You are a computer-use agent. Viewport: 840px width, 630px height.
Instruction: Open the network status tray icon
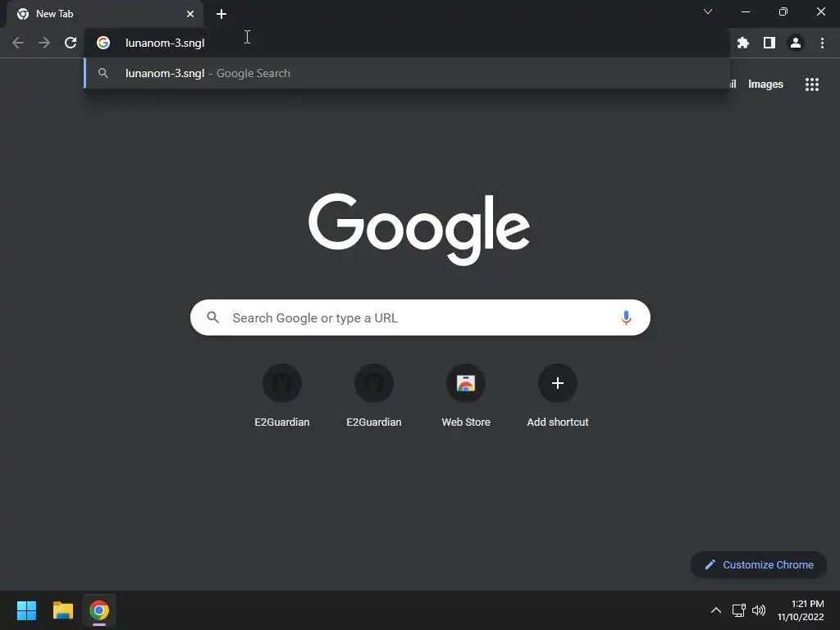739,610
